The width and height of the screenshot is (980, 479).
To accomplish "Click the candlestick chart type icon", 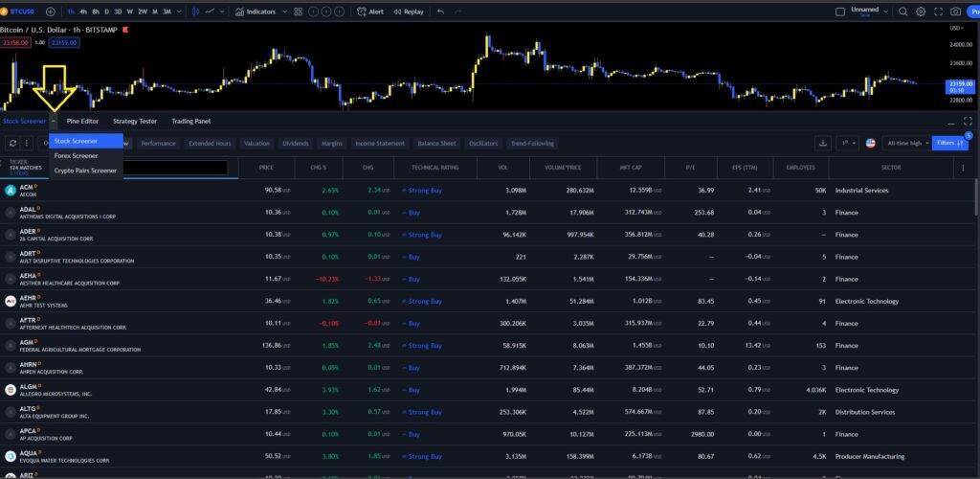I will point(196,11).
